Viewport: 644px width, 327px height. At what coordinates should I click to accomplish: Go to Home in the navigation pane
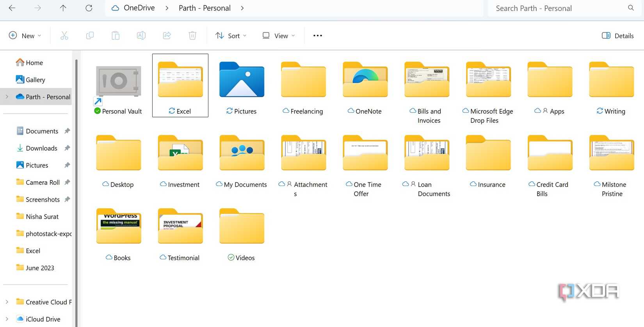pos(34,63)
